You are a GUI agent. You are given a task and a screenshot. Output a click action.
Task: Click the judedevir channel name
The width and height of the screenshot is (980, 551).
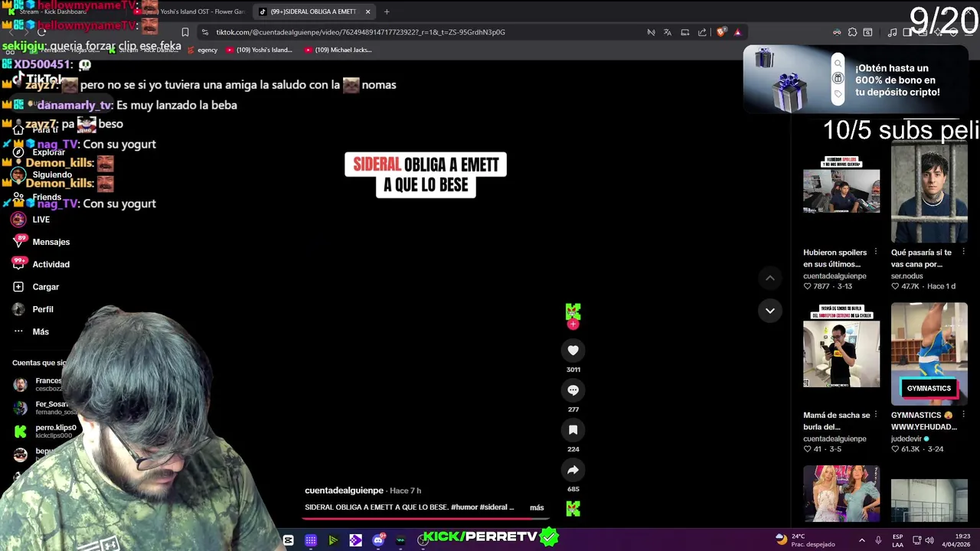(x=906, y=439)
